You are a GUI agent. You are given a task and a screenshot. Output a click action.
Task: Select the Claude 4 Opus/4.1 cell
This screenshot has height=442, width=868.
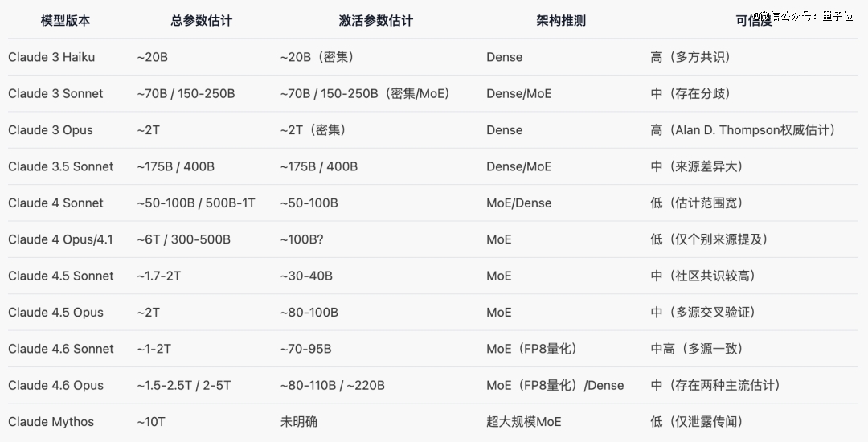(x=60, y=239)
